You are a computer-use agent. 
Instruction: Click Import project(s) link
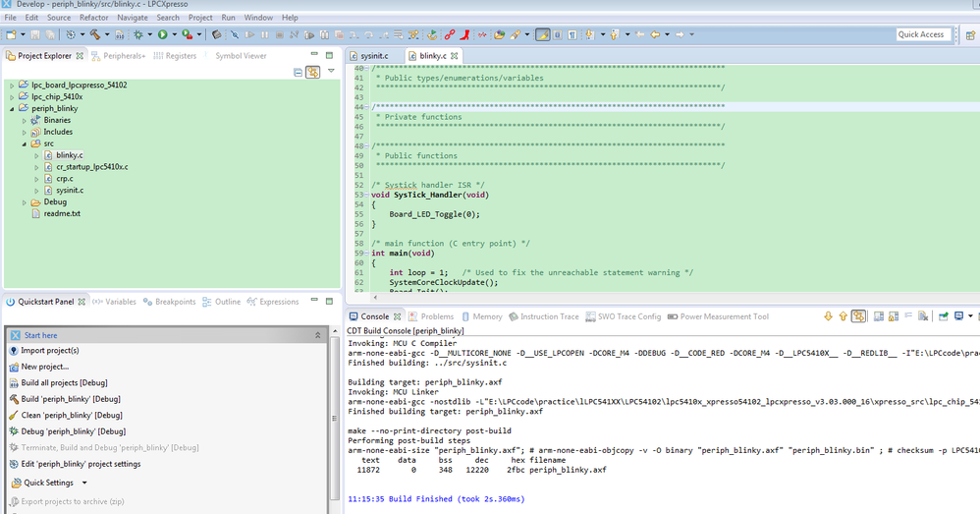click(50, 351)
